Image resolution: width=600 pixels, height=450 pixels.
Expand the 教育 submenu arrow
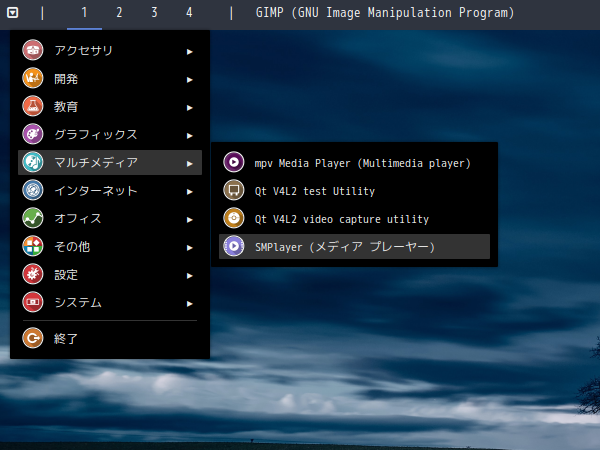point(189,108)
